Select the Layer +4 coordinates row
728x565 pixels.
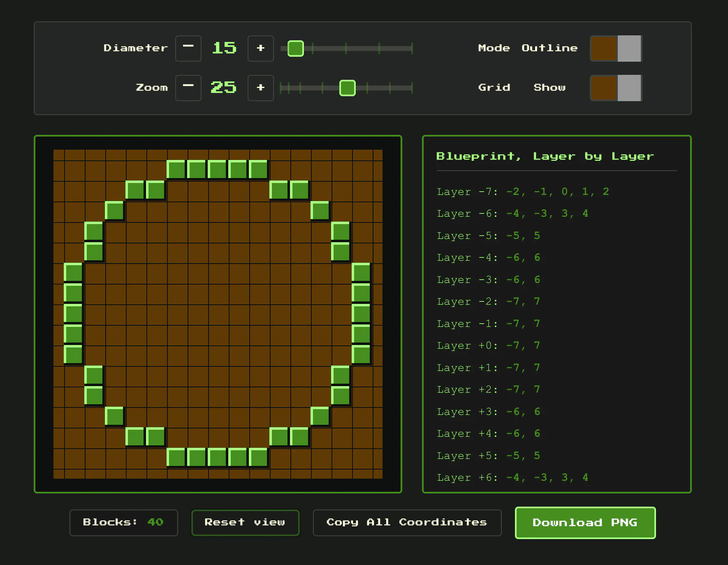click(556, 434)
